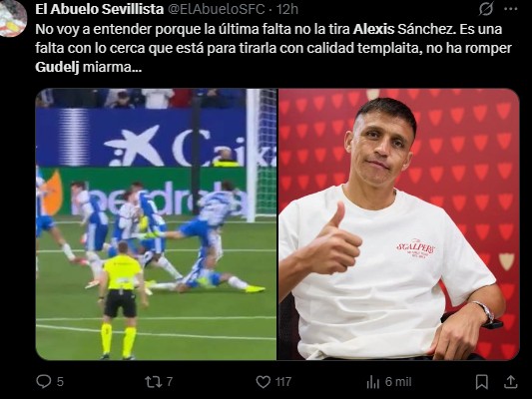The height and width of the screenshot is (399, 532).
Task: Open the 6 mil views count
Action: pyautogui.click(x=398, y=382)
